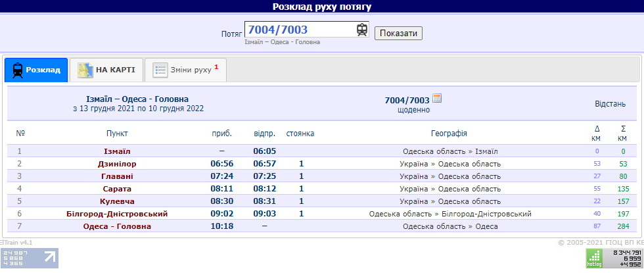
Task: Click cumulative distance 157 km
Action: pyautogui.click(x=623, y=201)
